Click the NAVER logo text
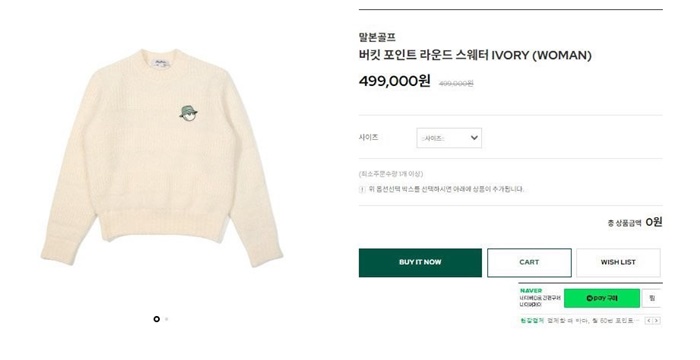Image resolution: width=700 pixels, height=360 pixels. pos(531,291)
